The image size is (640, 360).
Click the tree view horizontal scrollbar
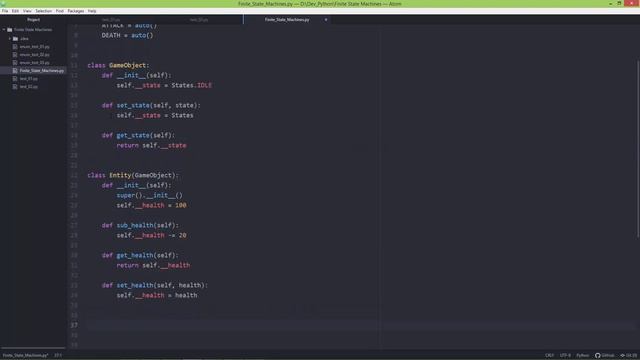tap(33, 348)
